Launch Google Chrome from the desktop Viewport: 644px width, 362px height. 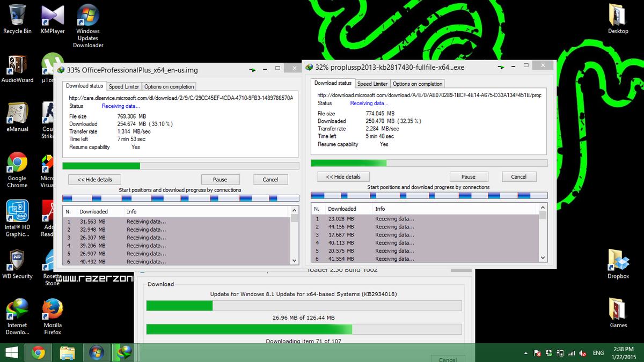[x=17, y=169]
